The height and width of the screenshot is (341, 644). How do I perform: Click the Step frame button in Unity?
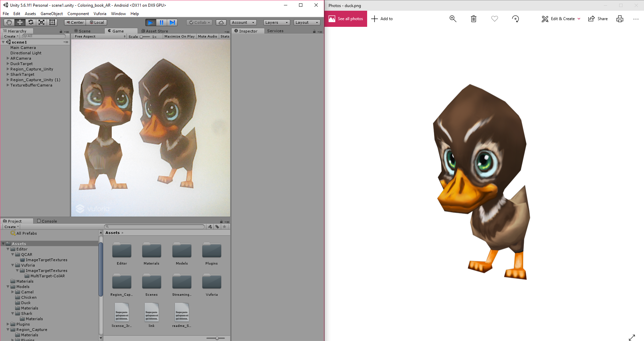pos(172,22)
